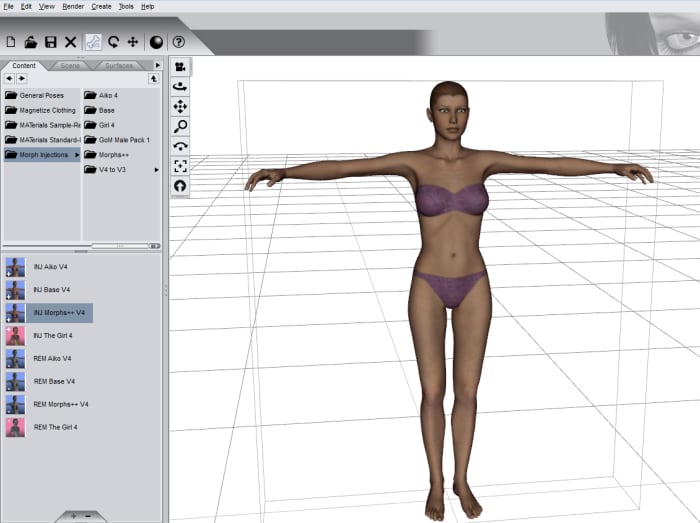Select INJ Morphs++ V4 item
The image size is (700, 523).
coord(49,313)
